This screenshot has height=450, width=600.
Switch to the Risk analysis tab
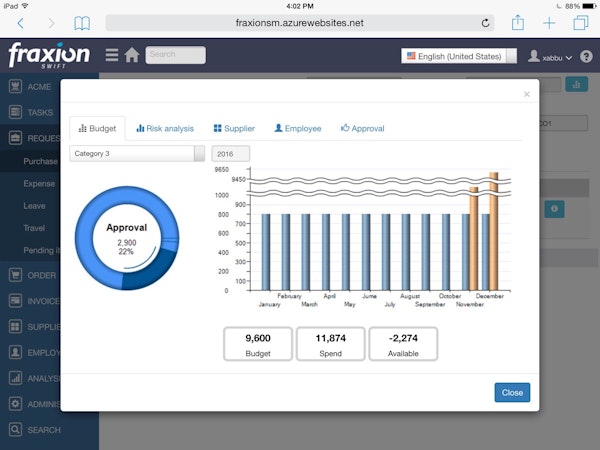[x=165, y=129]
